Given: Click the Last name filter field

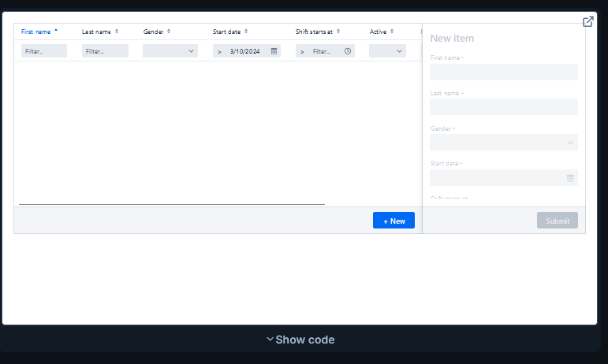Looking at the screenshot, I should tap(105, 51).
